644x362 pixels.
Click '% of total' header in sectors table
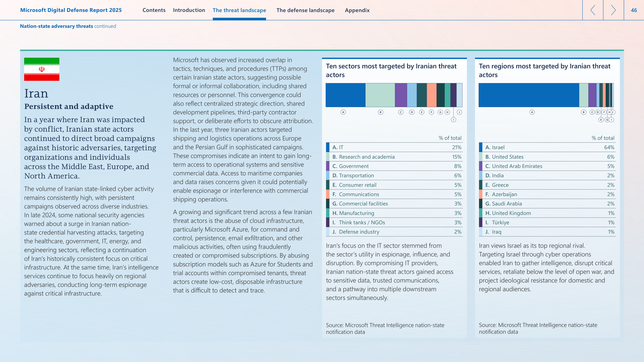point(450,138)
